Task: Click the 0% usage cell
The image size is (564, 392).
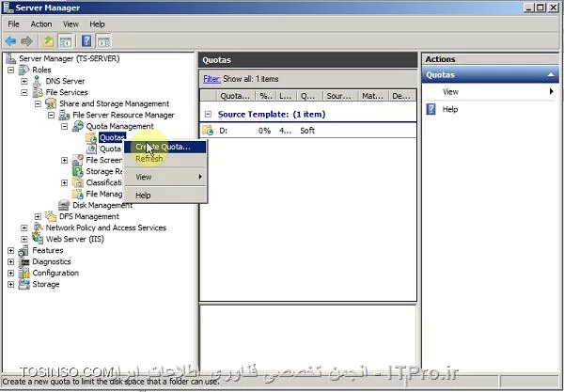Action: click(x=264, y=131)
